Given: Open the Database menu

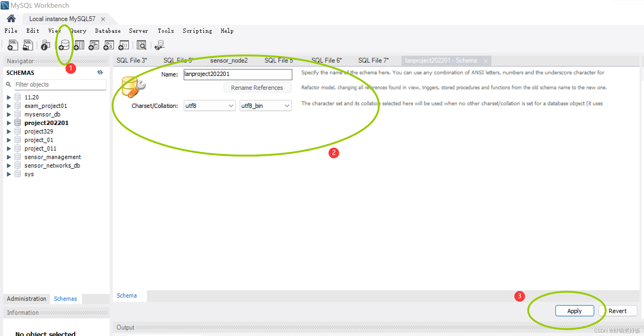Looking at the screenshot, I should coord(108,31).
